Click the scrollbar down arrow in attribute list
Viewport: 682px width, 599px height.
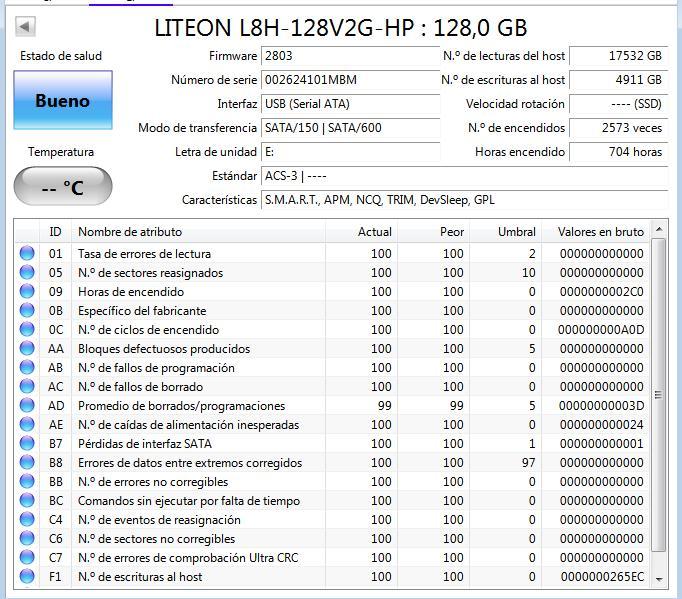[x=659, y=579]
